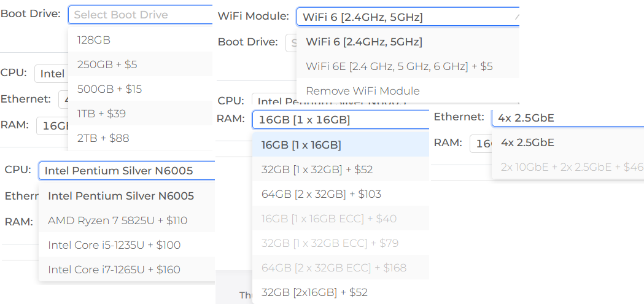Select 32GB [1 x 32GB] RAM option
Screen dimensions: 644x304
point(317,170)
